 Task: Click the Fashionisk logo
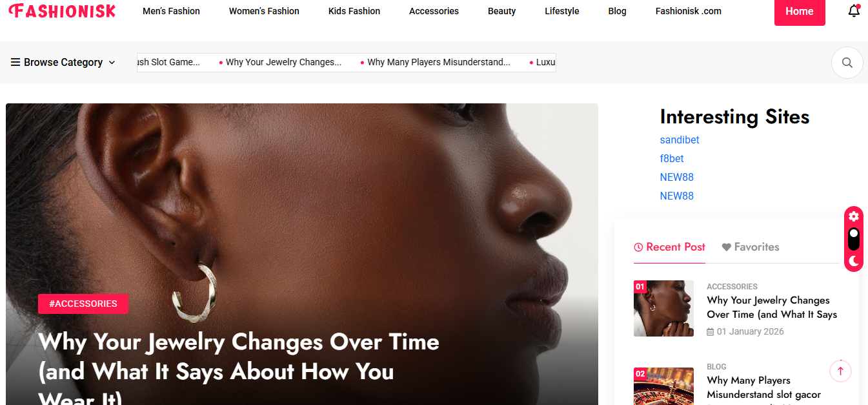point(62,11)
